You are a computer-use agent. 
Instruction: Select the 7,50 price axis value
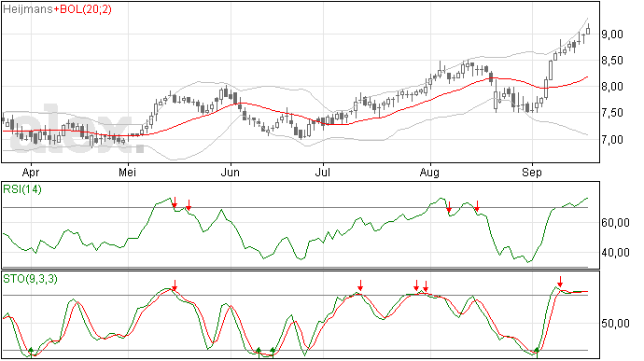[x=612, y=113]
